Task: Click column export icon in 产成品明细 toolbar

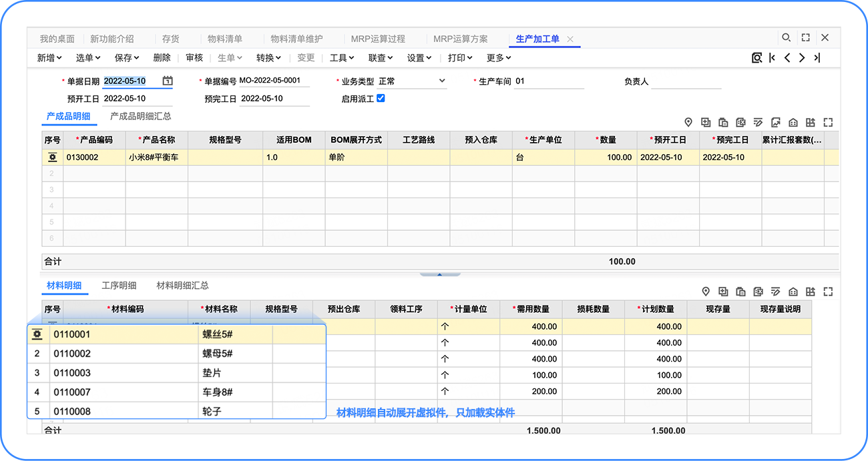Action: pos(811,122)
